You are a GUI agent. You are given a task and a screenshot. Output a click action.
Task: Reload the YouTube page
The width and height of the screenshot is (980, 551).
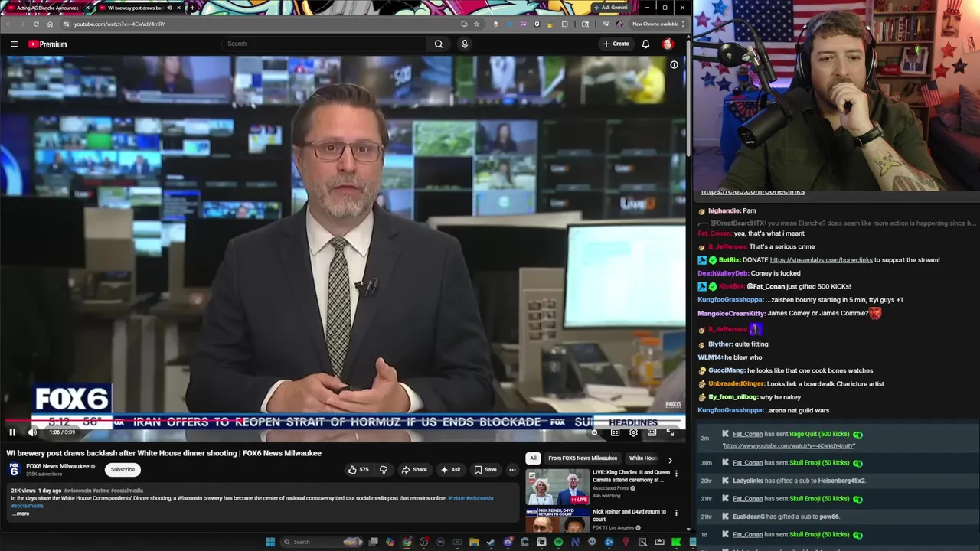point(36,24)
